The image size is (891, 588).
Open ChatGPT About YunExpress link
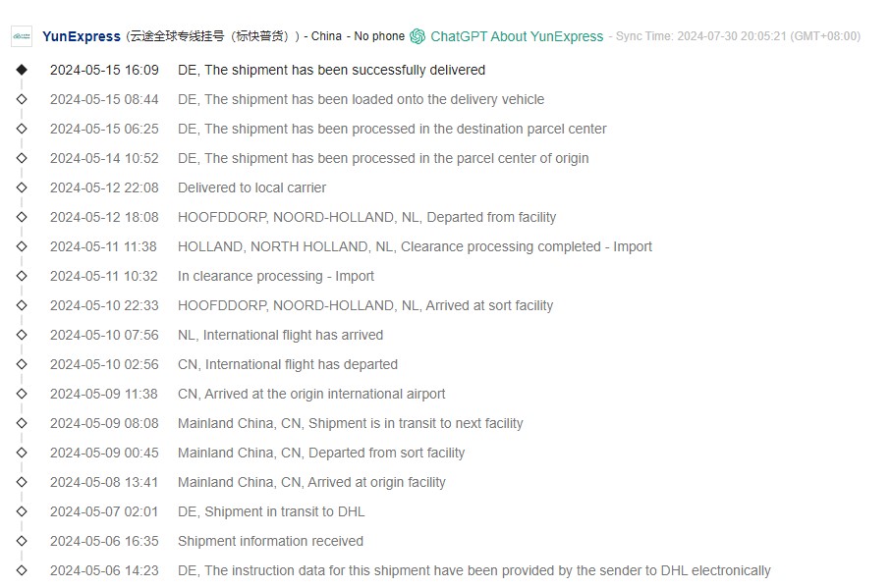(517, 36)
